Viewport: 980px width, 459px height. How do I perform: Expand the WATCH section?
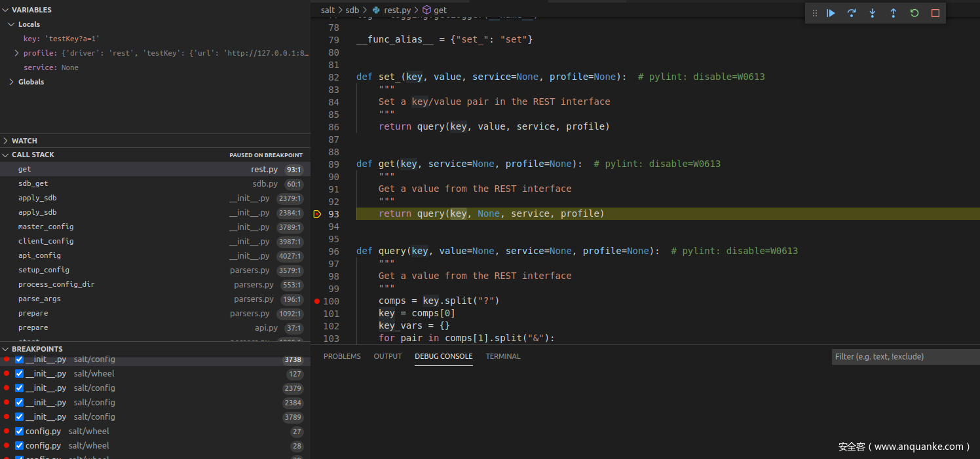(24, 141)
